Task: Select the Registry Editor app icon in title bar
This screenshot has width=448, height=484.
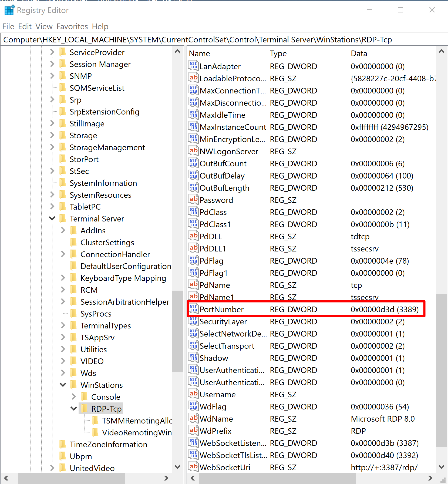Action: (9, 10)
